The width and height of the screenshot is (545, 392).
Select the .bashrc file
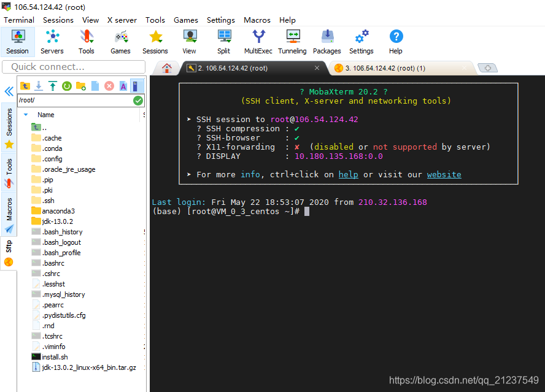coord(48,263)
